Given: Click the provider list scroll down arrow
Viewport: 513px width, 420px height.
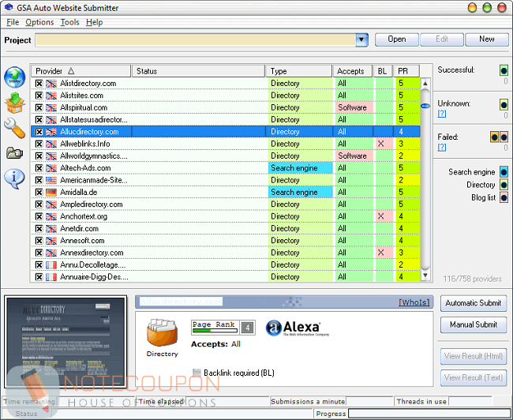Looking at the screenshot, I should (425, 276).
